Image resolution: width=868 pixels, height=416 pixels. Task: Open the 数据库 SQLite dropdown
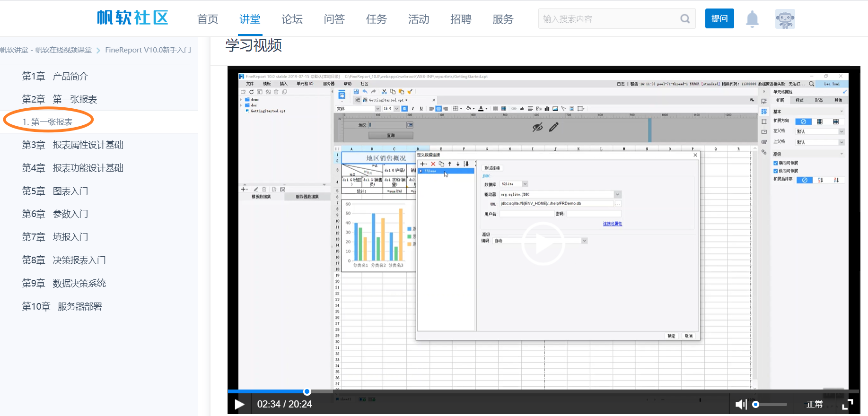point(525,184)
